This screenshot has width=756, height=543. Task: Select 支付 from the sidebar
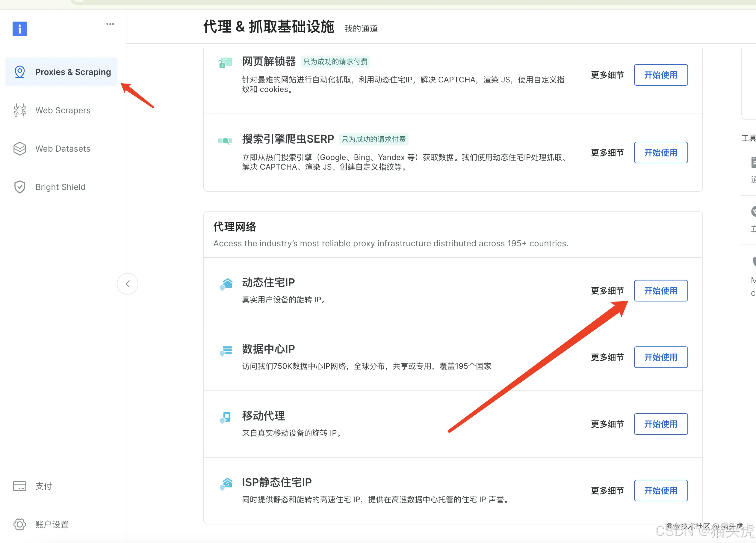coord(43,486)
